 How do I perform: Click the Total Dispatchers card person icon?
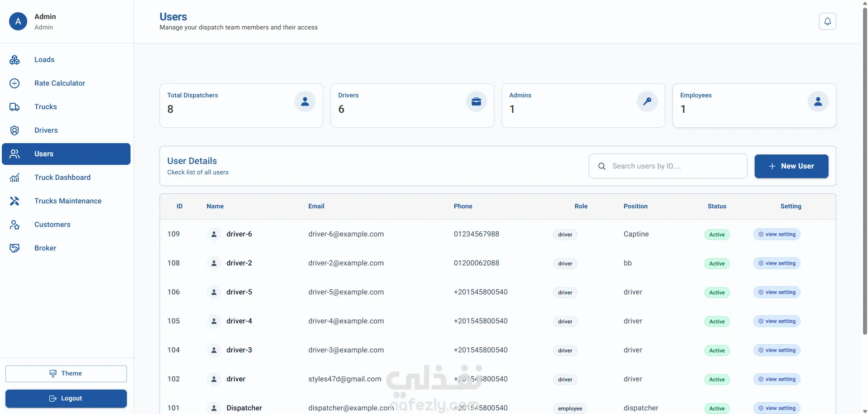pyautogui.click(x=305, y=101)
